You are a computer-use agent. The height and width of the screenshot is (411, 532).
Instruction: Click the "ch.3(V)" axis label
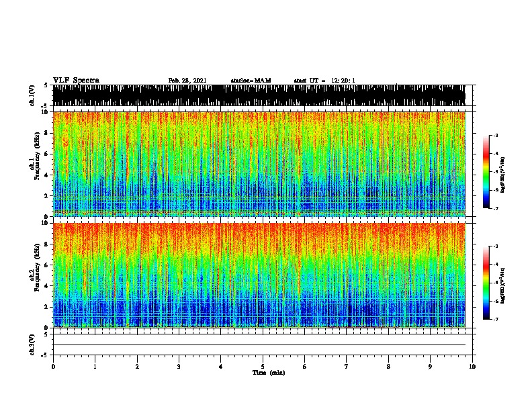(x=32, y=345)
